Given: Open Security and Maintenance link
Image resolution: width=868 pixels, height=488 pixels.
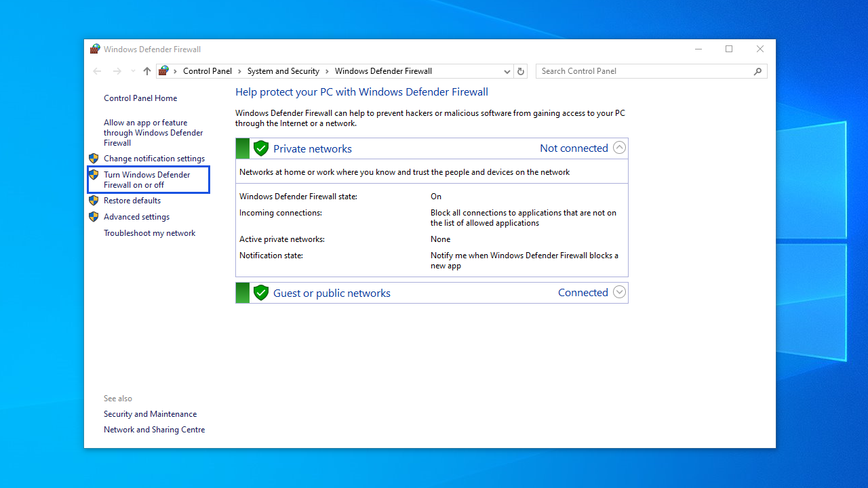Looking at the screenshot, I should (x=150, y=414).
